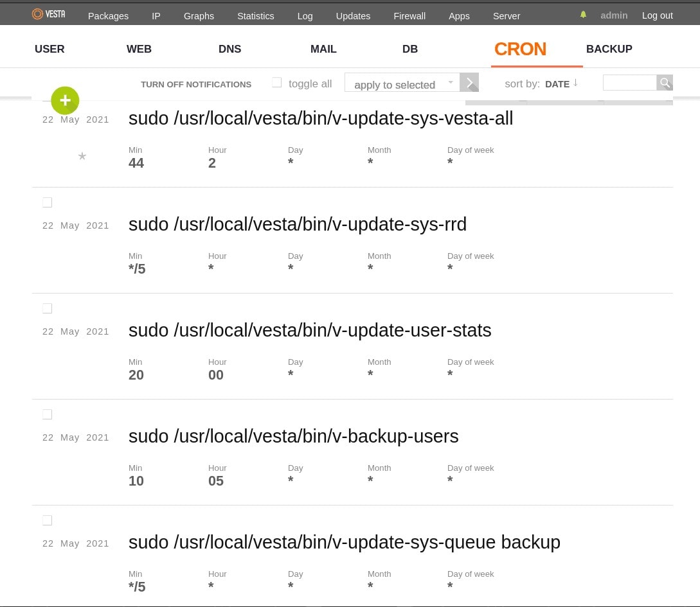Click TURN OFF NOTIFICATIONS
Image resolution: width=700 pixels, height=607 pixels.
(196, 84)
